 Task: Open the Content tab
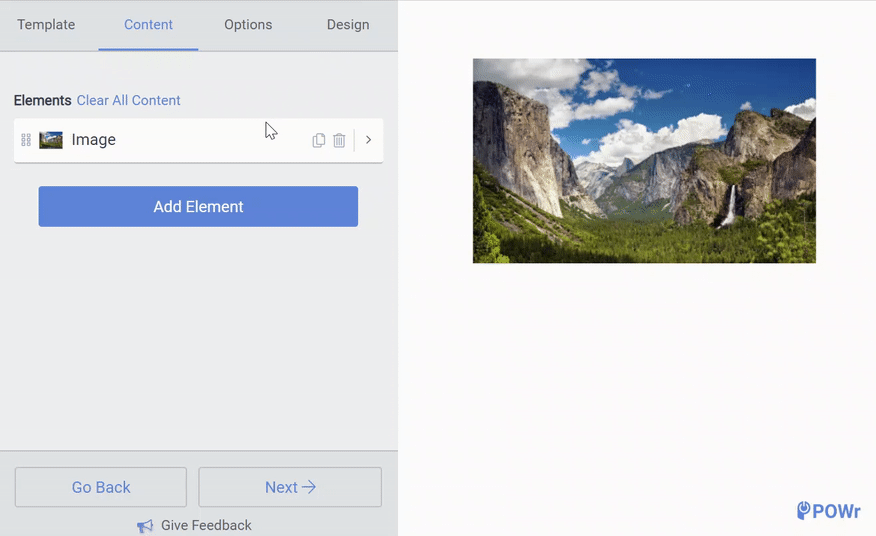pos(148,25)
